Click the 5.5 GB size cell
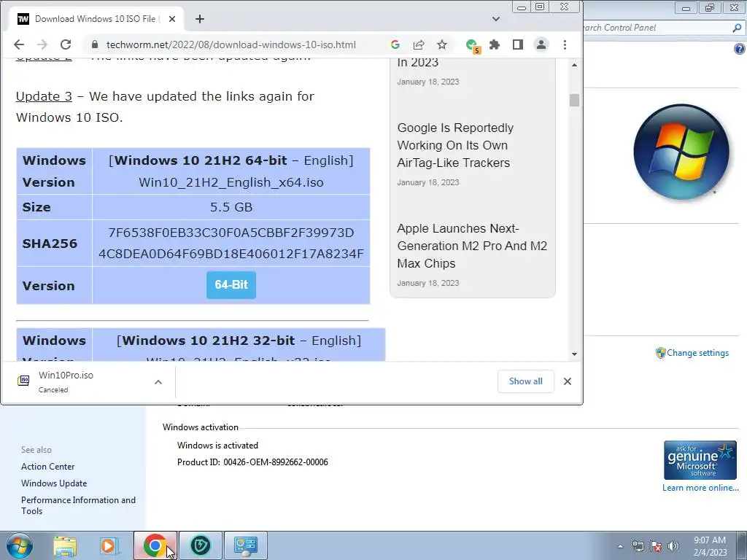 231,207
